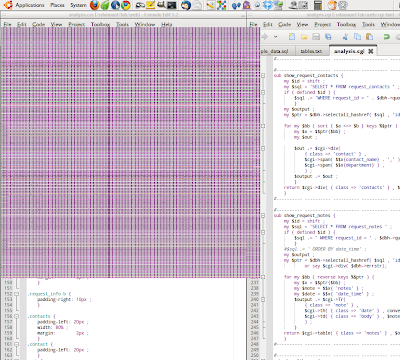Click the "SELECT * FROM request_notes" line
Viewport: 400px width, 360px height.
pos(337,227)
